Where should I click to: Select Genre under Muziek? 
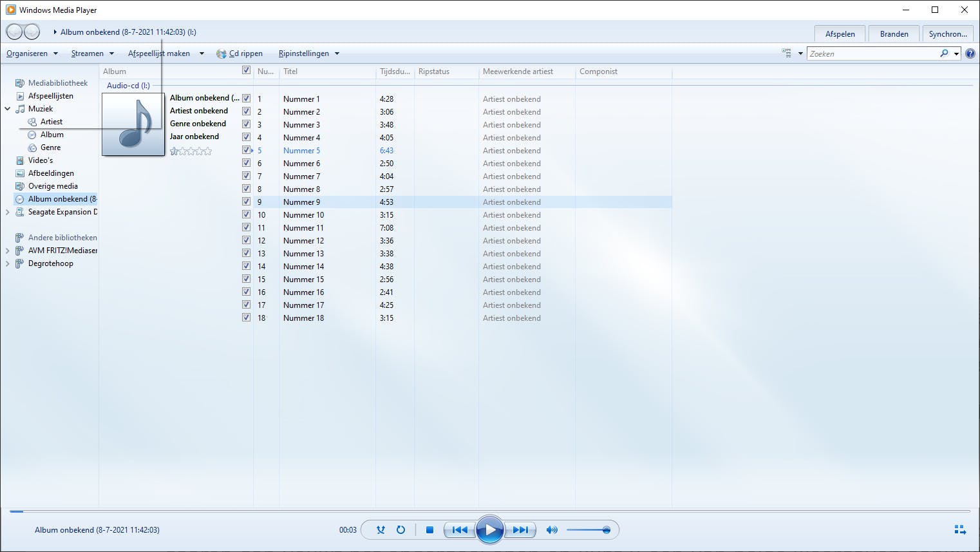51,148
